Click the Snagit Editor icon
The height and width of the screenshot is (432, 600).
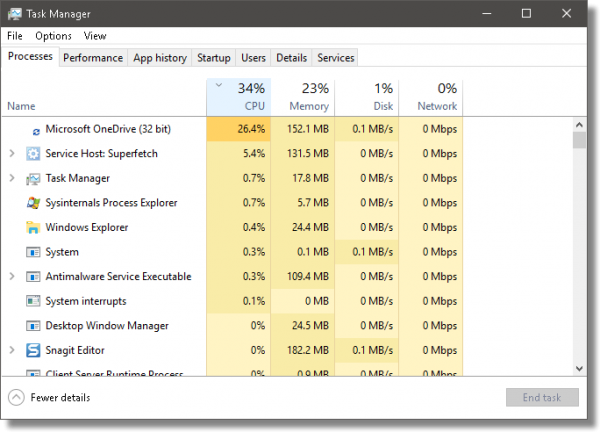33,350
